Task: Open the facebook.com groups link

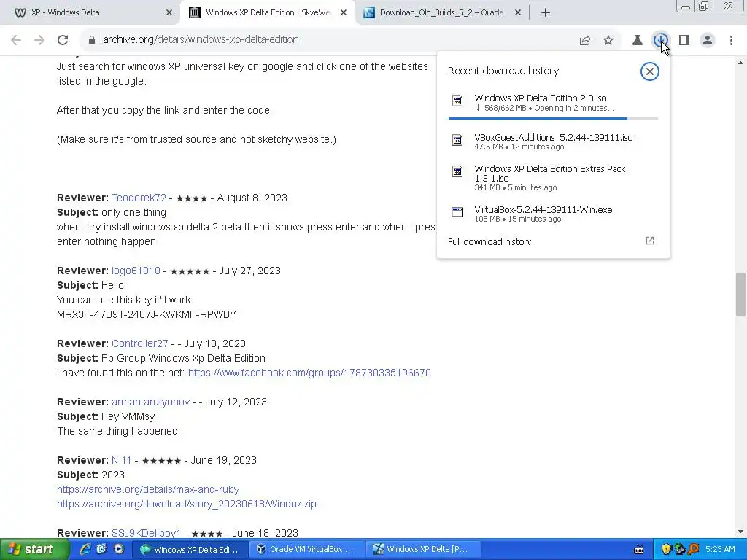Action: pyautogui.click(x=309, y=373)
